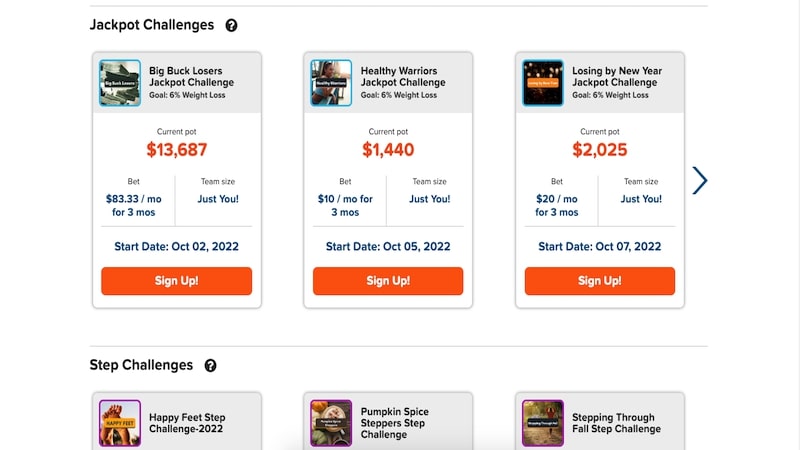Open the Stepping Through Fall thumbnail image

543,423
